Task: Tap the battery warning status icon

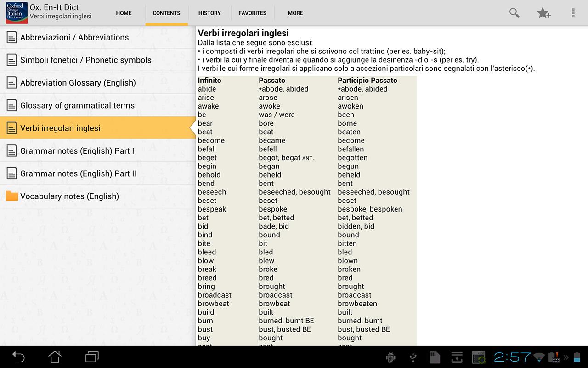Action: click(x=554, y=357)
